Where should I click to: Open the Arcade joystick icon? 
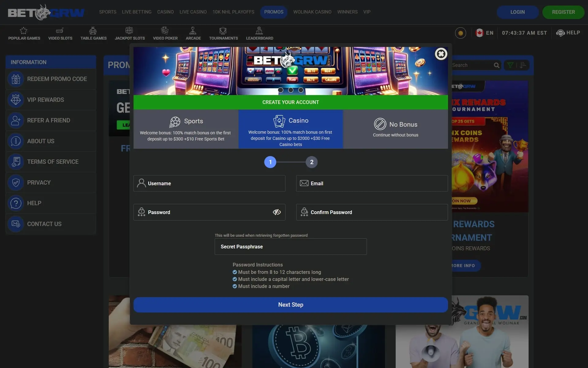[193, 31]
